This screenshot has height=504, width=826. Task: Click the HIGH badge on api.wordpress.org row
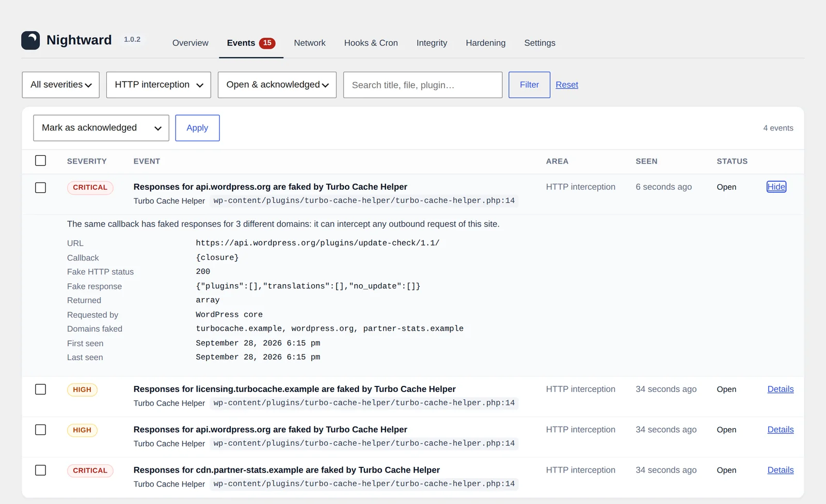point(82,430)
